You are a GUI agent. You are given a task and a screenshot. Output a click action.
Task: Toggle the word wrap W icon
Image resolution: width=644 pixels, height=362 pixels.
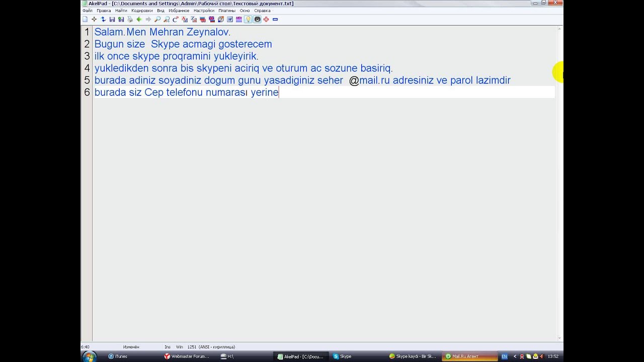230,20
